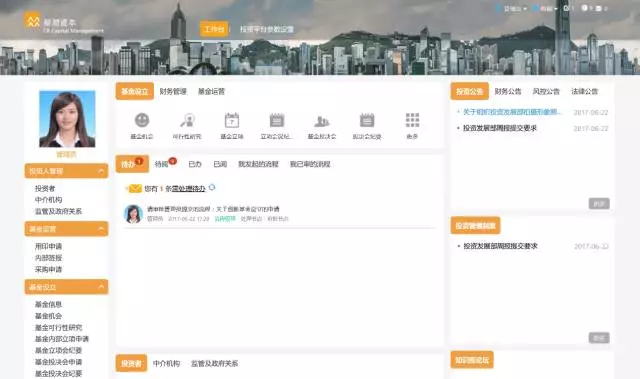The image size is (640, 379).
Task: Switch to the 已办 tab
Action: (x=195, y=164)
